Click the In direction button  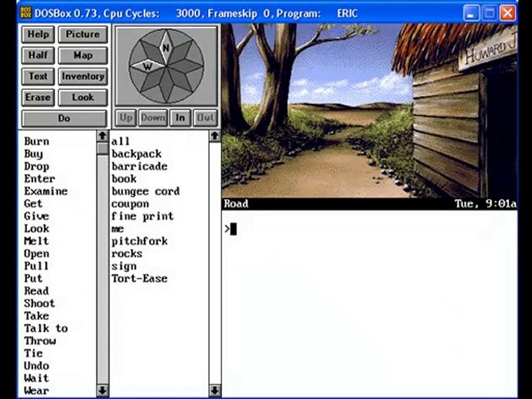180,117
